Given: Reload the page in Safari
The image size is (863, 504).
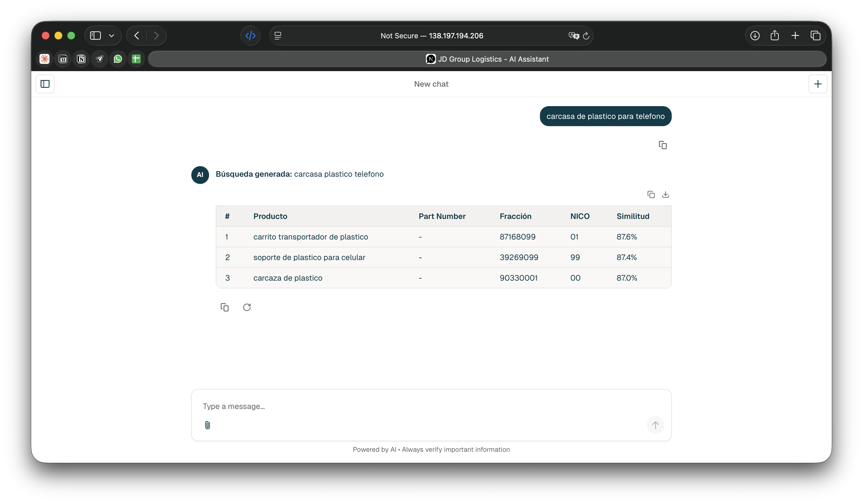Looking at the screenshot, I should pos(586,36).
